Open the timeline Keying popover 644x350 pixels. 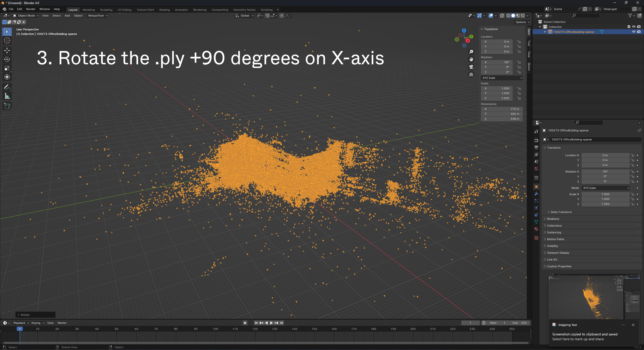pyautogui.click(x=37, y=323)
